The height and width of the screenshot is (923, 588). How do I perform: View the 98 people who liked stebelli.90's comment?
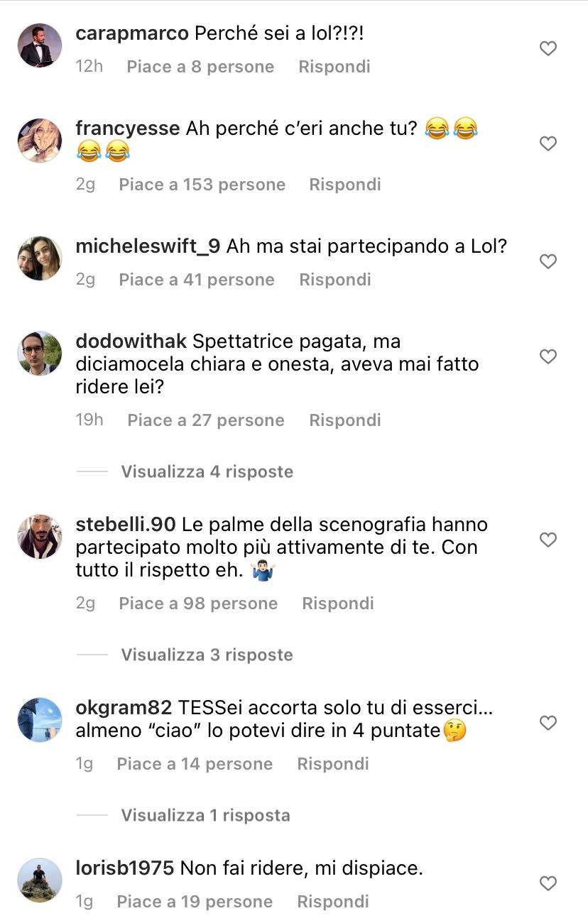(x=198, y=603)
